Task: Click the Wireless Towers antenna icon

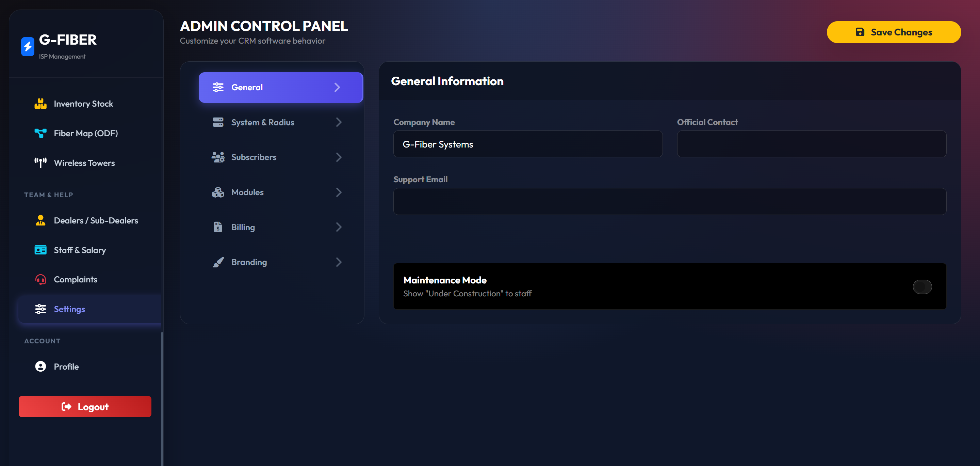Action: tap(40, 163)
